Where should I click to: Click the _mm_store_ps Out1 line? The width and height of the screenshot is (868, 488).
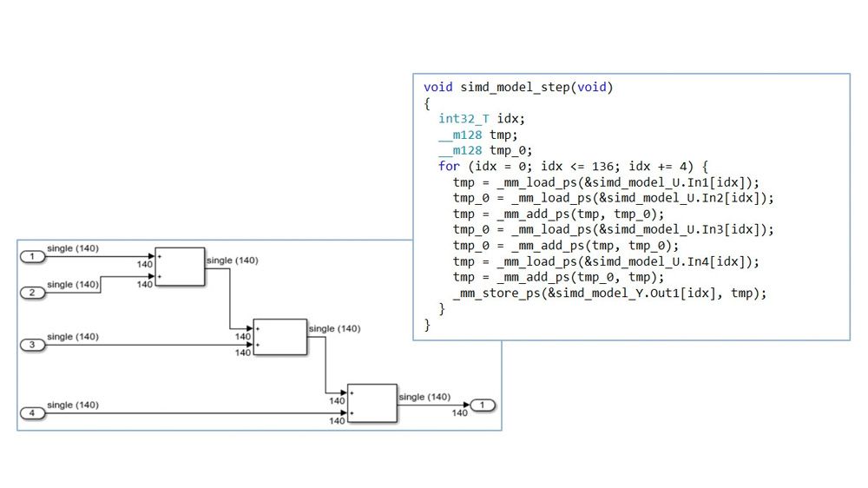click(609, 293)
